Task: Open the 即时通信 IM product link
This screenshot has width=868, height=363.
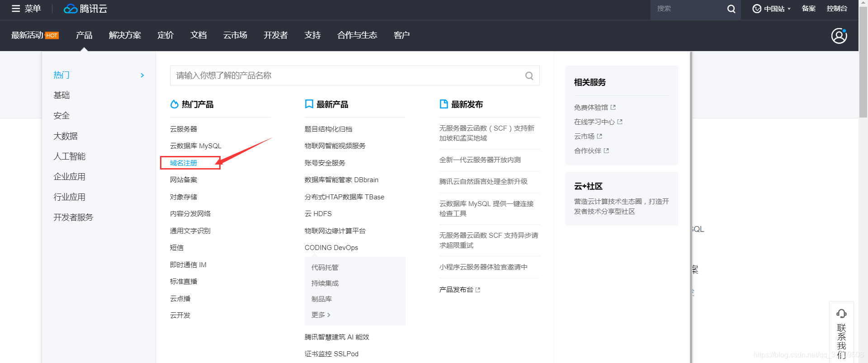Action: (188, 265)
